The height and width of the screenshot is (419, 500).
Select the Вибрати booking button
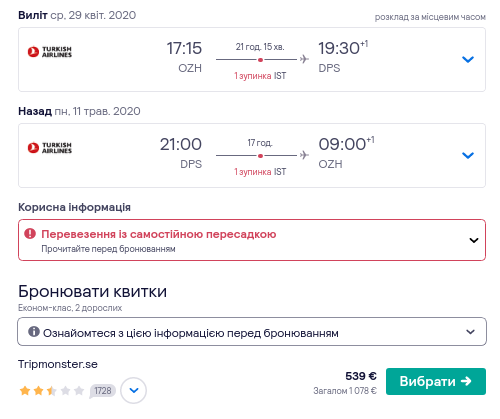436,381
